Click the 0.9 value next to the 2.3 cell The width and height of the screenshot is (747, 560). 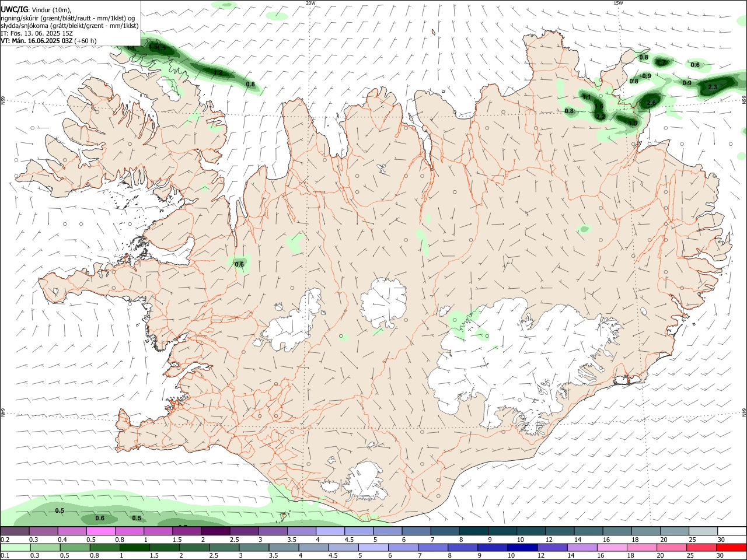[x=687, y=83]
